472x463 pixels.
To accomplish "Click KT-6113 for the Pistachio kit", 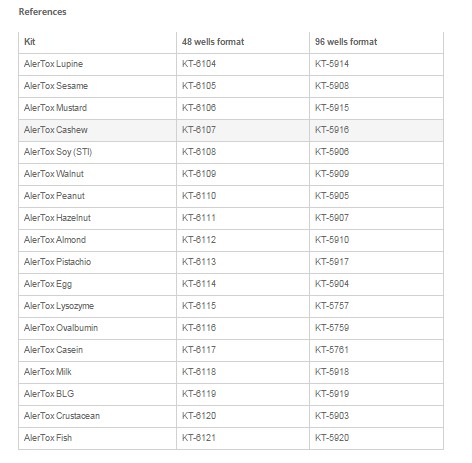I will pos(199,262).
